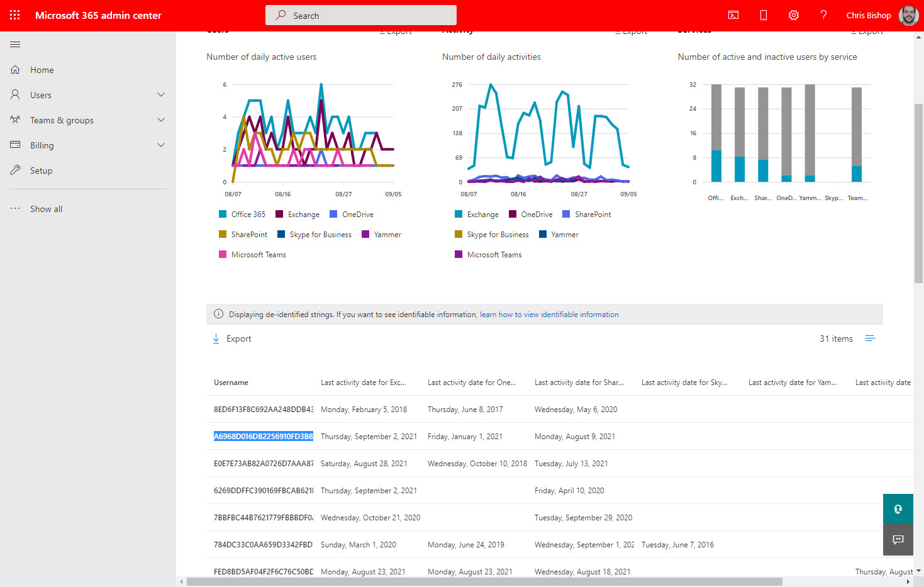Click the search magnifier icon
The width and height of the screenshot is (924, 587).
pos(281,15)
